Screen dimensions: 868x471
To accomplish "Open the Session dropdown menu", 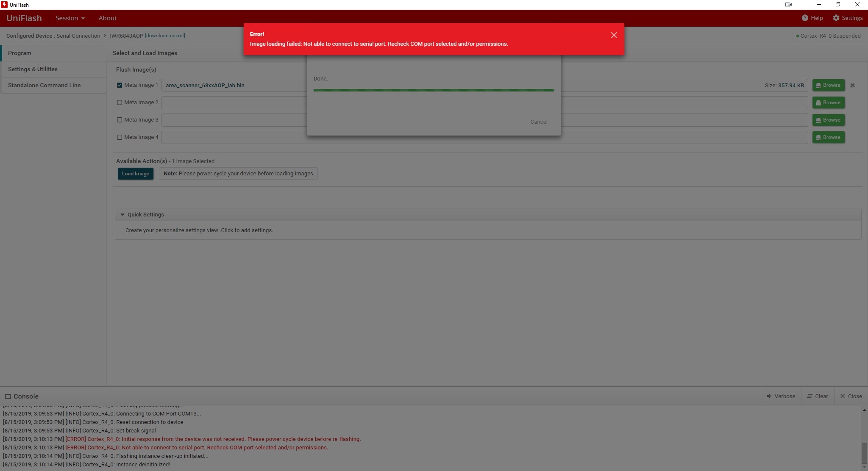I will (x=70, y=18).
